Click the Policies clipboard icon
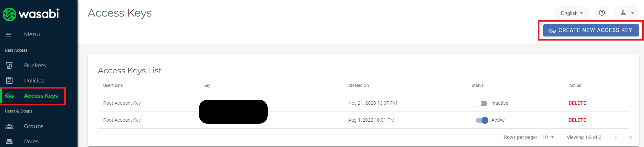644x147 pixels. pyautogui.click(x=9, y=80)
